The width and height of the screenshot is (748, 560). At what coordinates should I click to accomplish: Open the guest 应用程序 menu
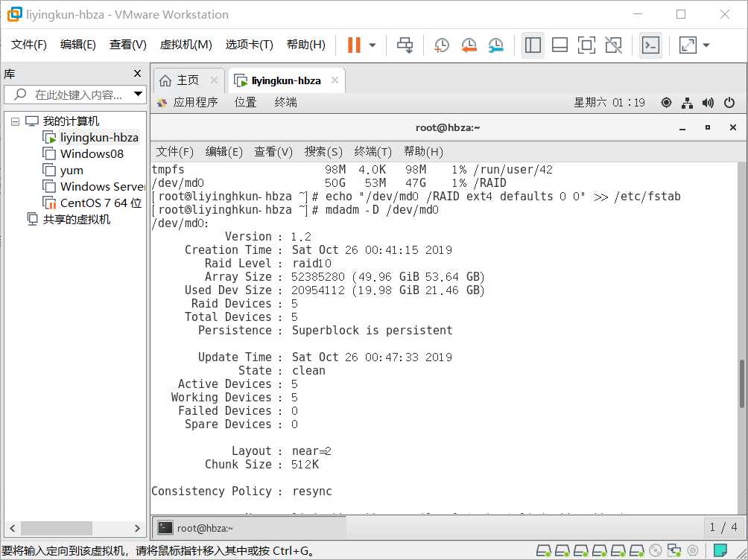188,103
